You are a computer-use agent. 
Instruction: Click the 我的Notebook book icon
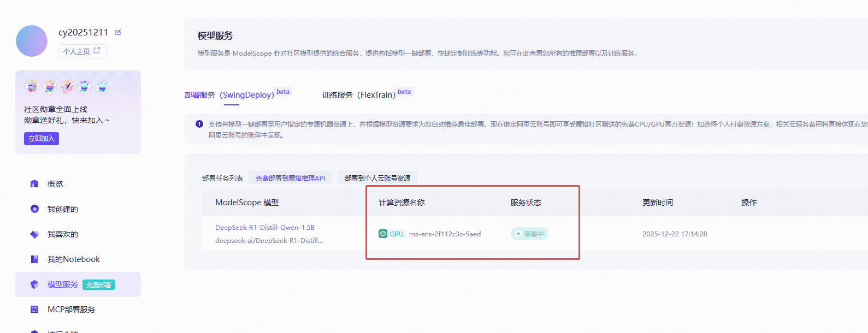click(34, 259)
